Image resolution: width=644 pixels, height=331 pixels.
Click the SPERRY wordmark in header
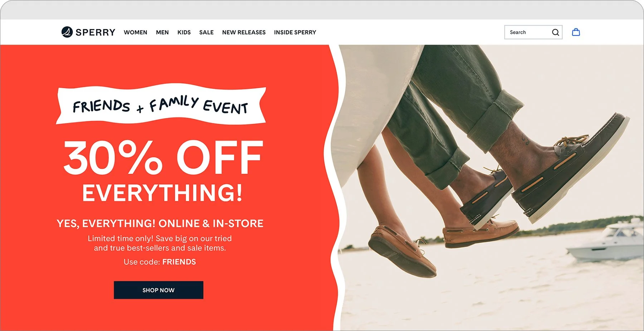pos(96,32)
